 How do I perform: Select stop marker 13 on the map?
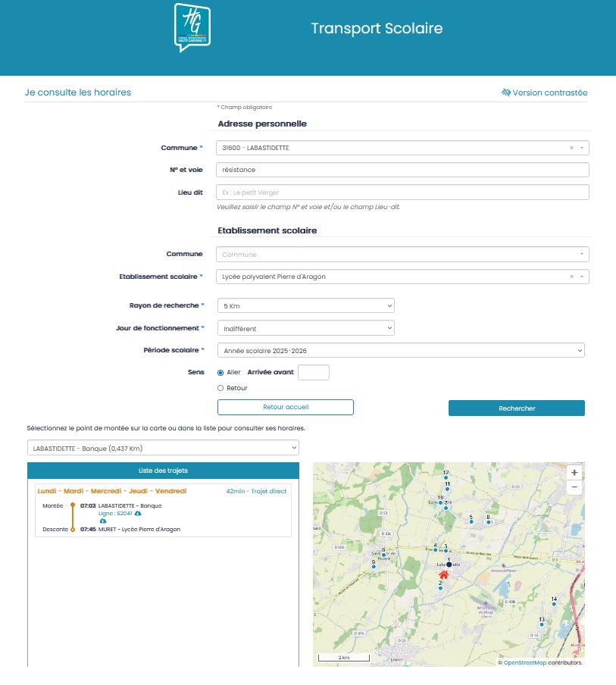542,624
